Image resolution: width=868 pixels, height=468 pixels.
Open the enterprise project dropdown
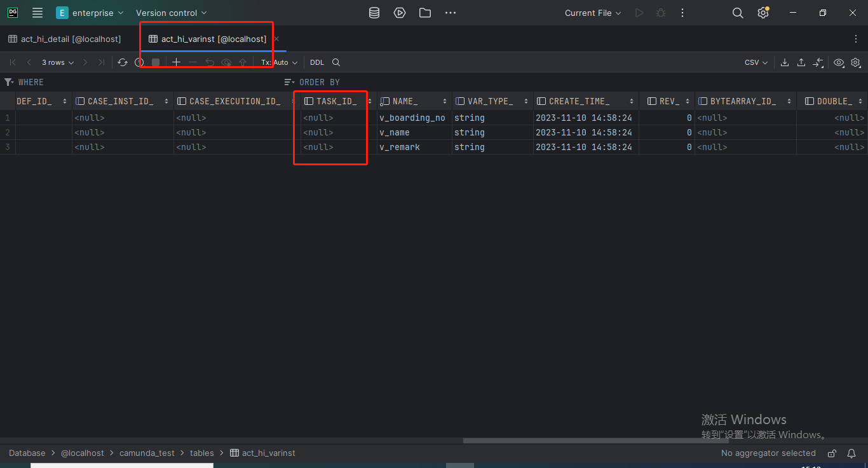(90, 13)
